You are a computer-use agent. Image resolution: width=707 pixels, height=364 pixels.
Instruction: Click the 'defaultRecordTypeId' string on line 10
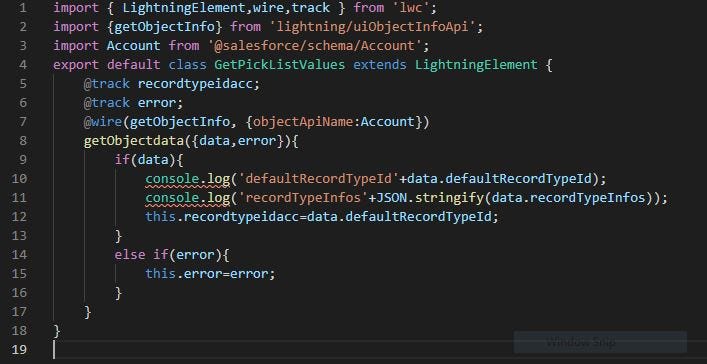pos(318,179)
